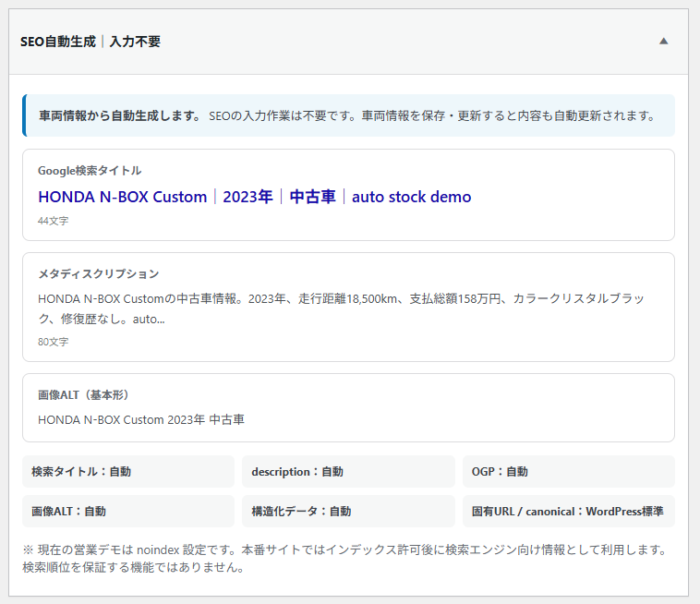Click the noindex 設定 footnote text
The image size is (700, 604).
point(344,559)
